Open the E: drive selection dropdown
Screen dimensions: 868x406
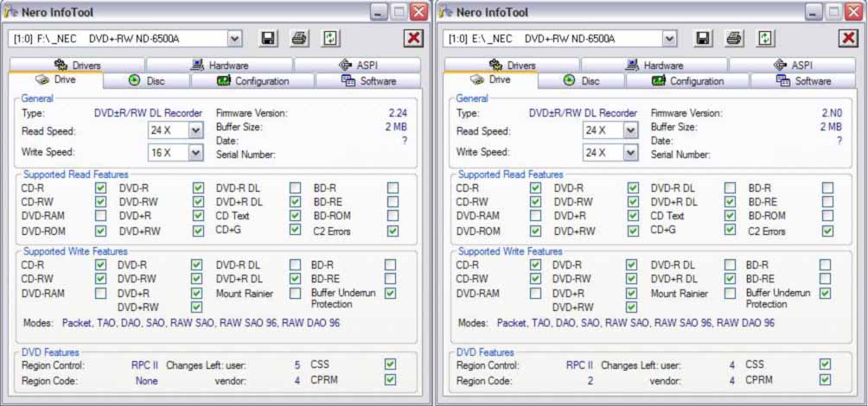click(x=670, y=39)
